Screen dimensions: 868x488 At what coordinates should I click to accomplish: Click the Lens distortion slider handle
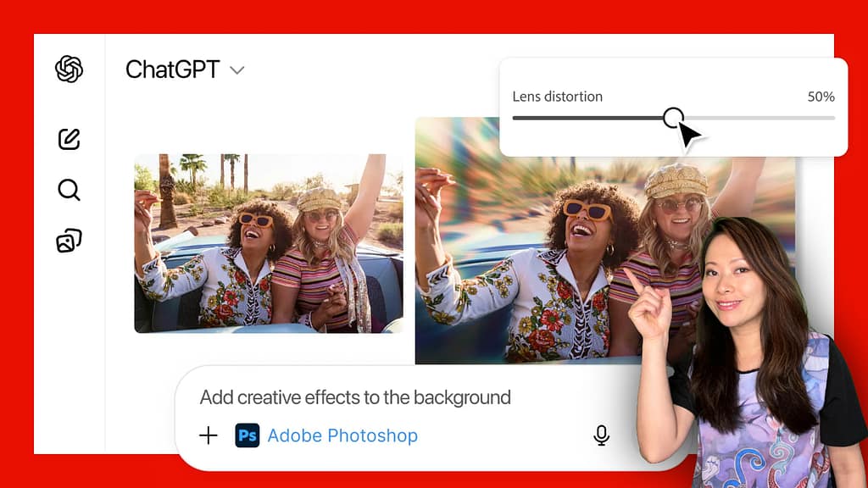pos(674,119)
